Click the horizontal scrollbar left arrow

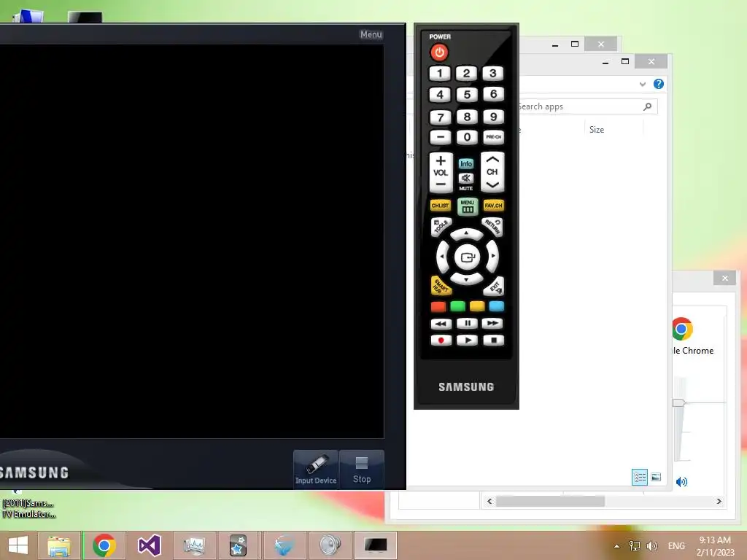pyautogui.click(x=489, y=502)
